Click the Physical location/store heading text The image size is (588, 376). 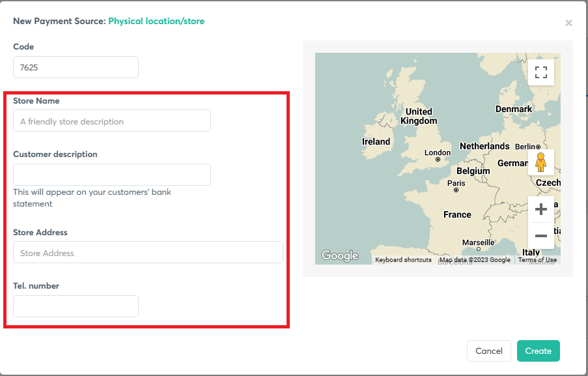(x=156, y=22)
